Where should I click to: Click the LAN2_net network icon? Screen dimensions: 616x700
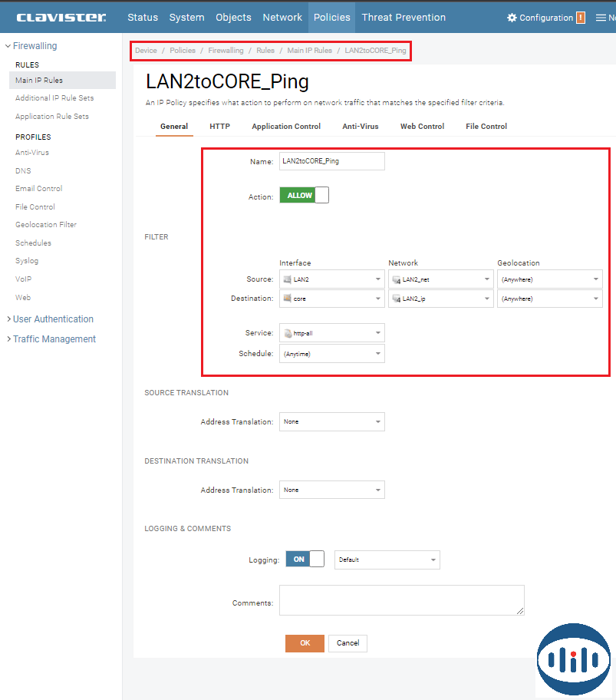pyautogui.click(x=396, y=279)
